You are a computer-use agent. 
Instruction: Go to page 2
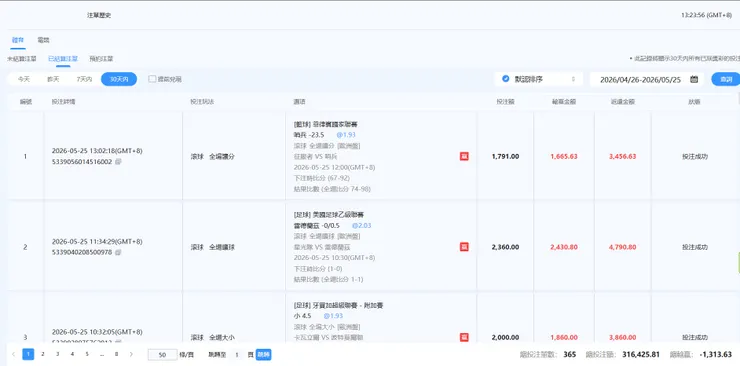(43, 354)
